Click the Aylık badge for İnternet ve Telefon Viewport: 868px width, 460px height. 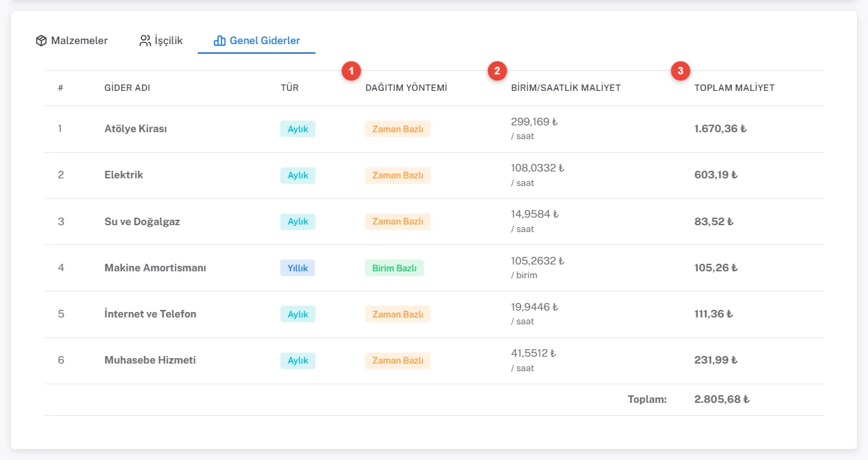[298, 314]
